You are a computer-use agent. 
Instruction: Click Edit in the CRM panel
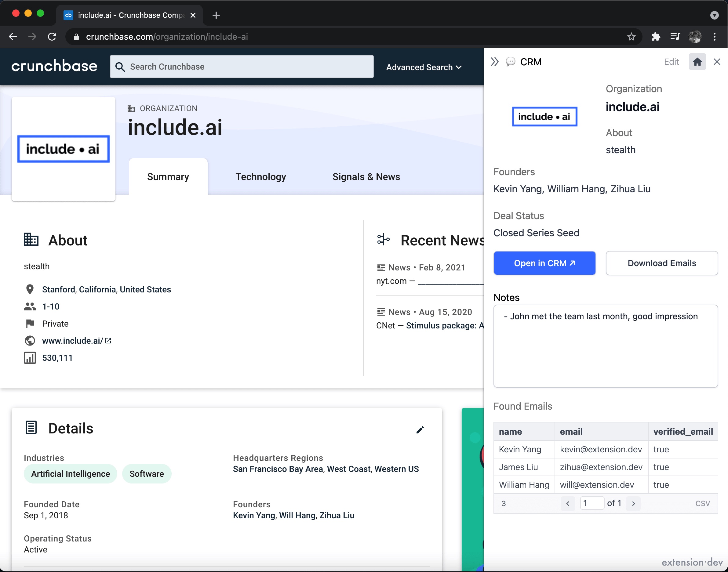point(672,62)
